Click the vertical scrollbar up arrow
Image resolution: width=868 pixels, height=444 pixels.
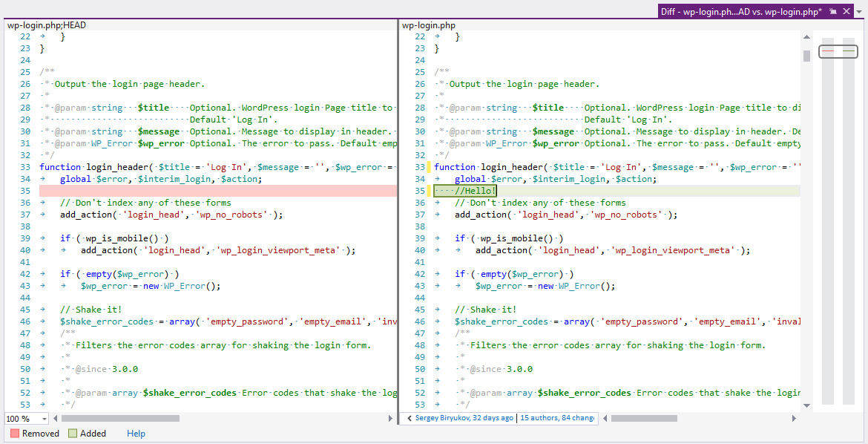point(806,37)
